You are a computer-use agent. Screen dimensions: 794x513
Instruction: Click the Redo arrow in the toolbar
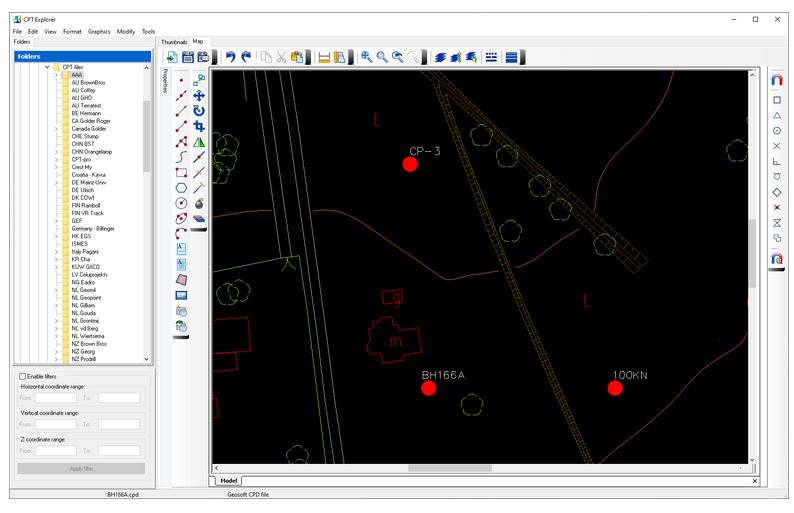pyautogui.click(x=246, y=57)
